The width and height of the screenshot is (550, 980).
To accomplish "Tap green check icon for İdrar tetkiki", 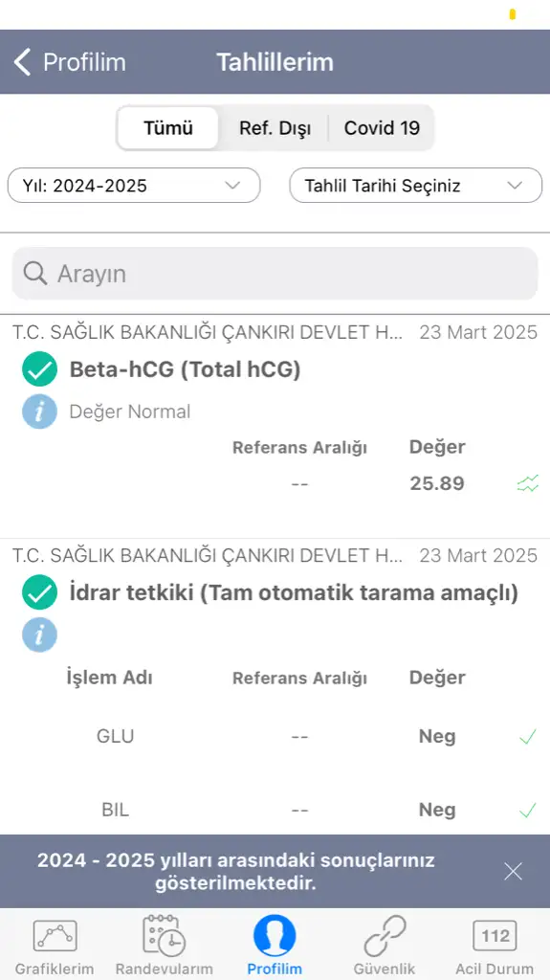I will (x=39, y=592).
